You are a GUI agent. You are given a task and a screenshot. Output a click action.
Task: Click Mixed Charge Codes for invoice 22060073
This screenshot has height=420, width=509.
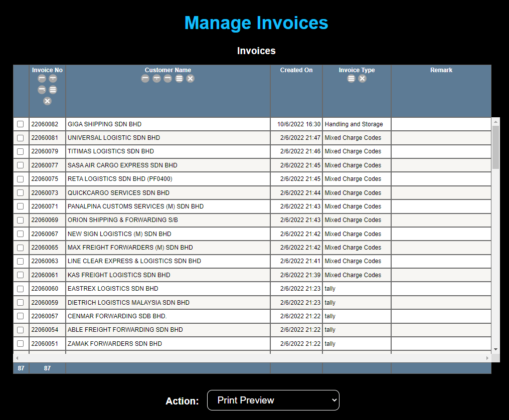tap(357, 192)
